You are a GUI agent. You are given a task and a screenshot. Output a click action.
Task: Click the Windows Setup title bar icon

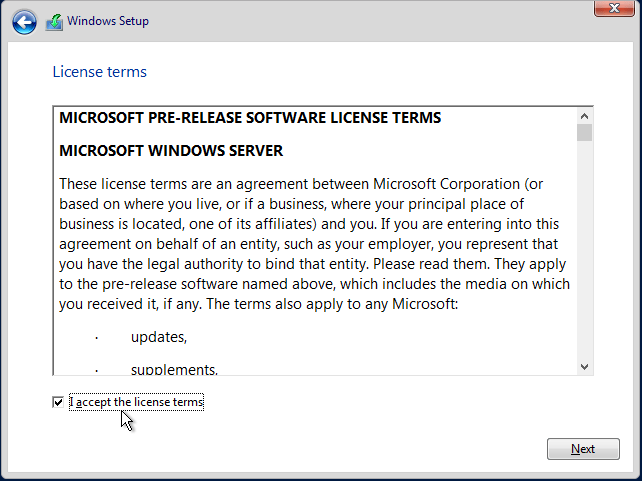pos(54,22)
